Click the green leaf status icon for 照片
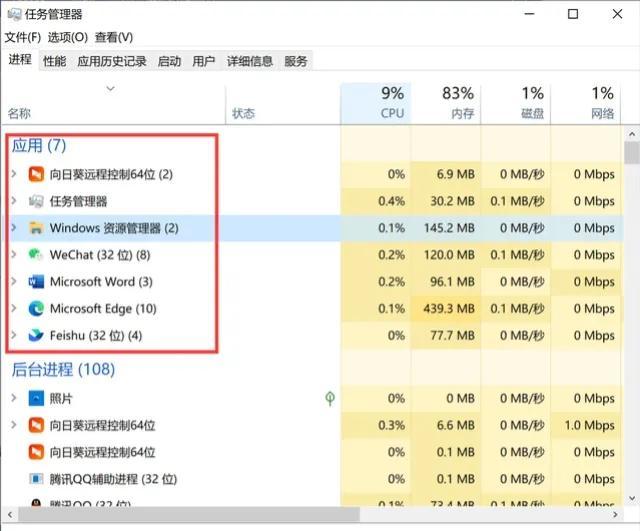640x531 pixels. click(329, 398)
